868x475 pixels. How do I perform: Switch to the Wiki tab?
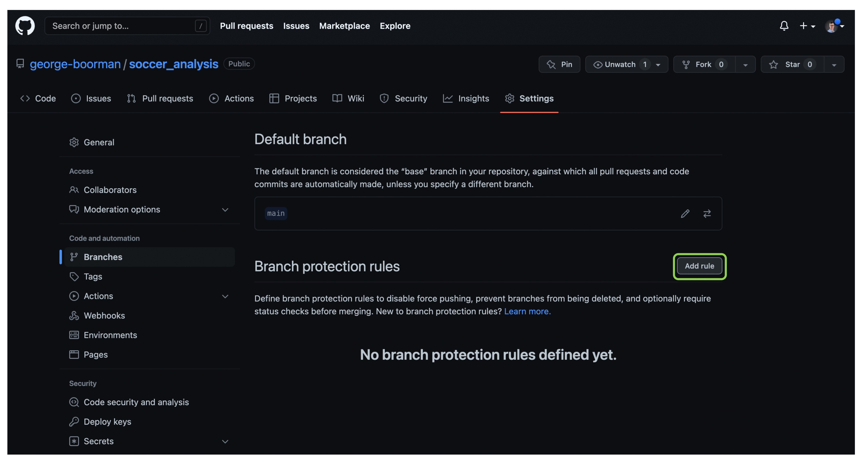[348, 98]
